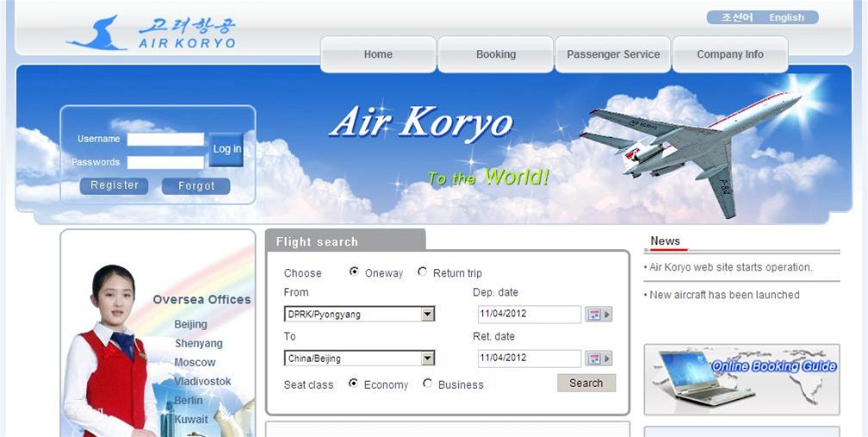Switch language to 조선어
The width and height of the screenshot is (868, 437).
[x=737, y=18]
